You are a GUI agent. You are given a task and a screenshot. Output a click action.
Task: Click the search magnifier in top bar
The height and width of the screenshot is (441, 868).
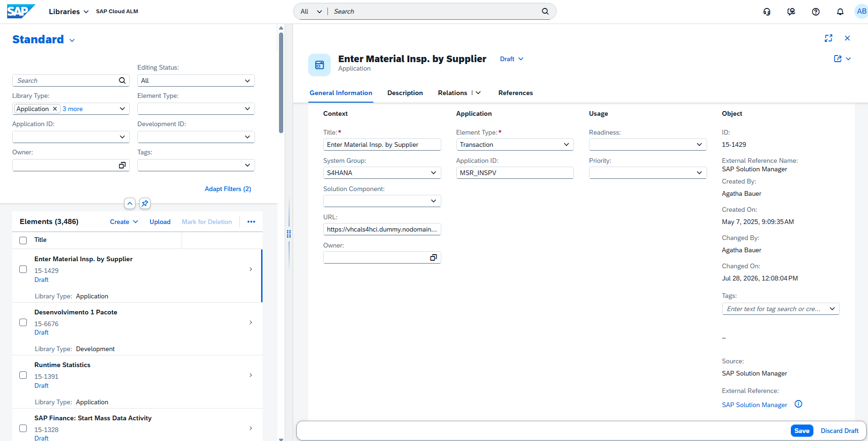point(545,11)
